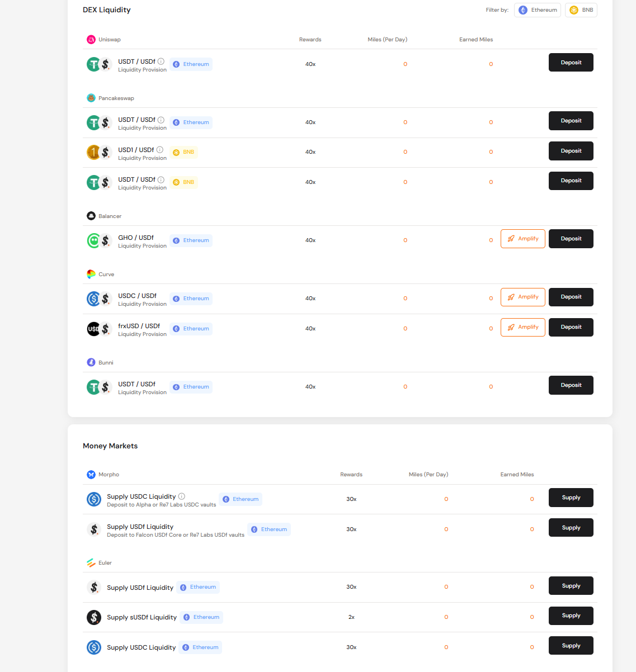Supply to Morpho Supply USDf Liquidity
The width and height of the screenshot is (636, 672).
tap(571, 528)
